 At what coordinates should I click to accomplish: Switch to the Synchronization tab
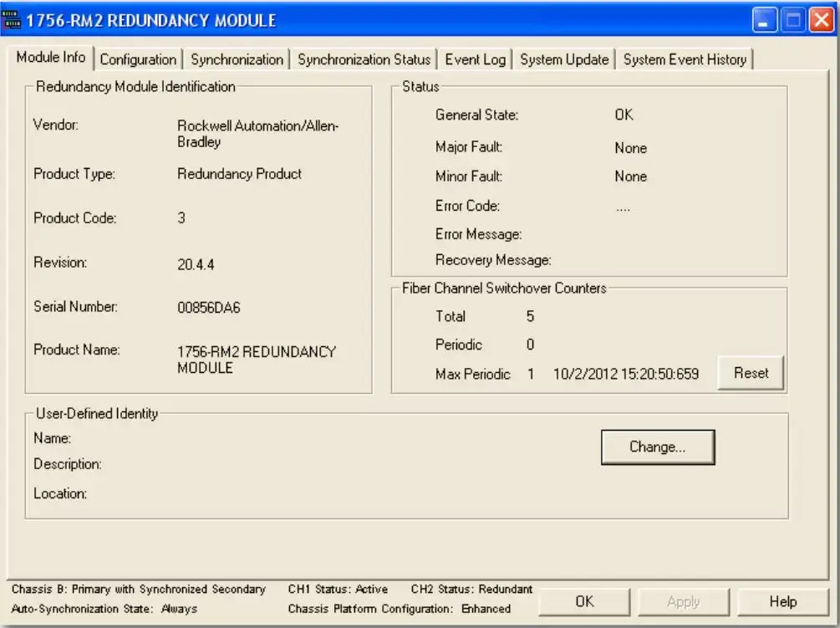click(237, 59)
